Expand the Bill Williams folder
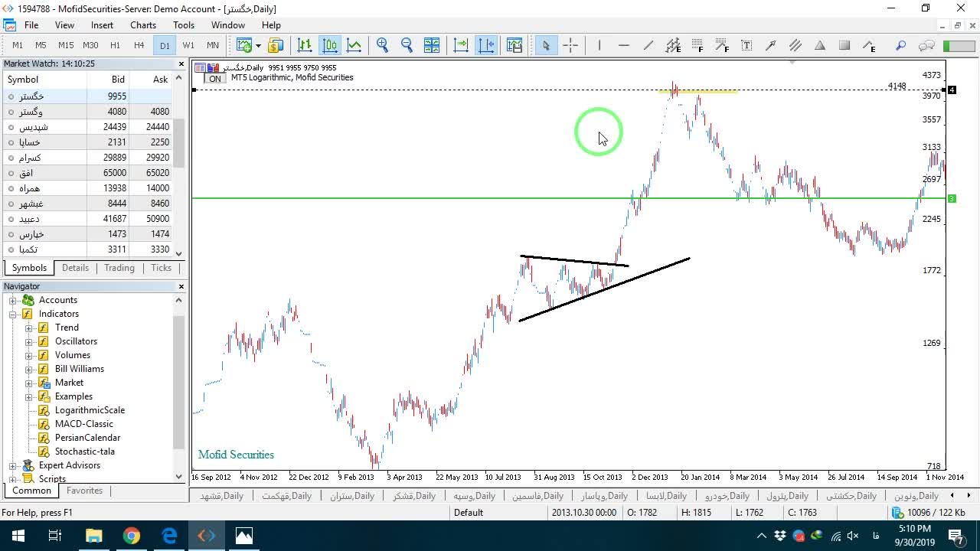The image size is (980, 551). [29, 369]
